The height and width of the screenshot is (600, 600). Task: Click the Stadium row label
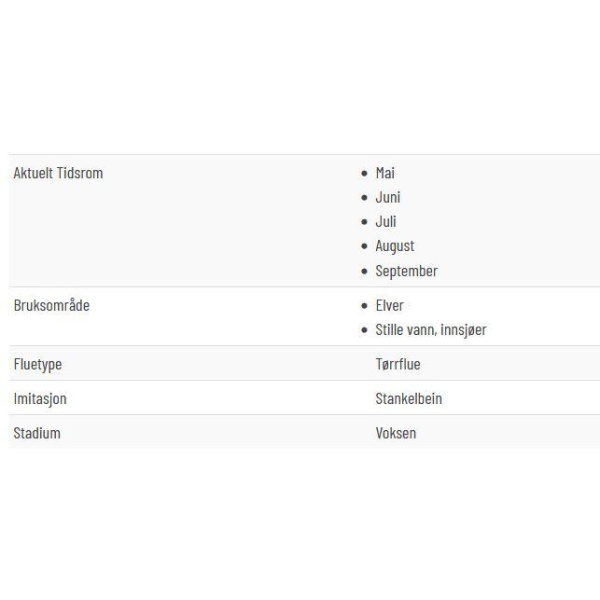(37, 433)
